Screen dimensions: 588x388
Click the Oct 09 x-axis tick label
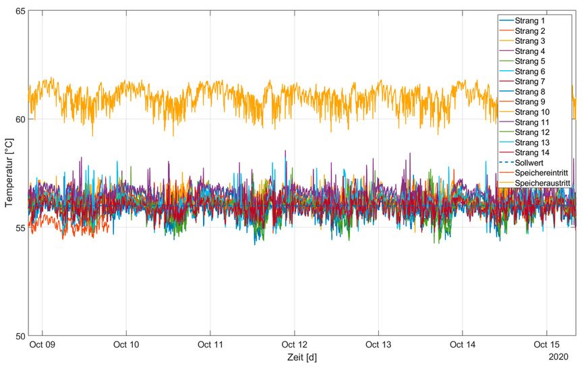[x=42, y=345]
